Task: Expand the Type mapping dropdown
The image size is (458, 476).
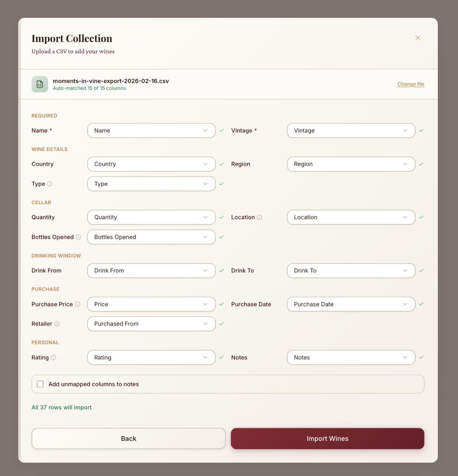Action: pos(151,183)
